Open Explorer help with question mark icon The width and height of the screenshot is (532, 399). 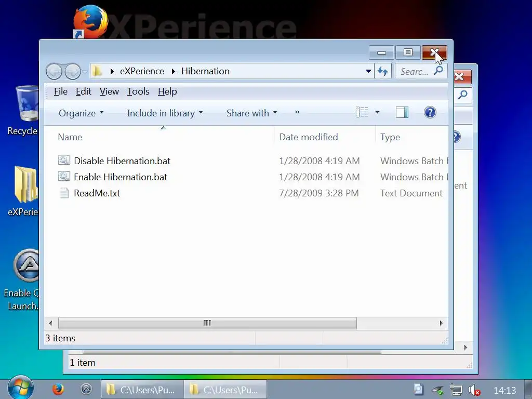pos(430,112)
